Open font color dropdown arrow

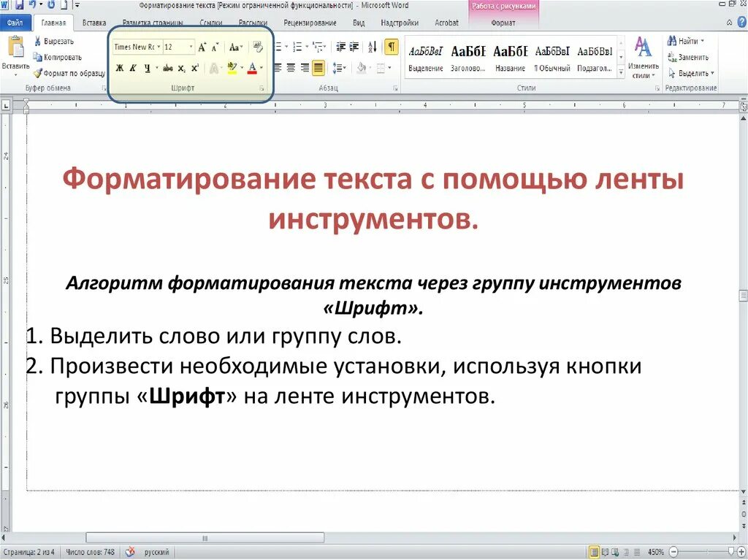(262, 68)
